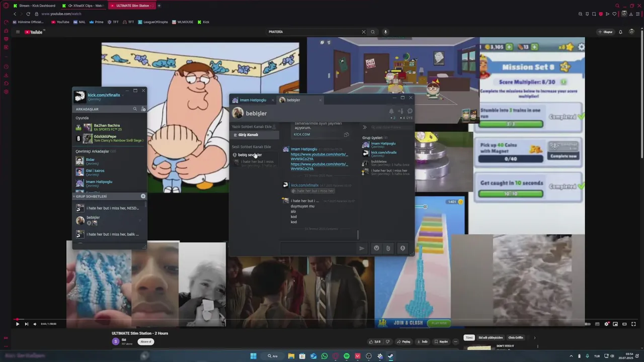644x362 pixels.
Task: Reload the page
Action: tap(28, 14)
